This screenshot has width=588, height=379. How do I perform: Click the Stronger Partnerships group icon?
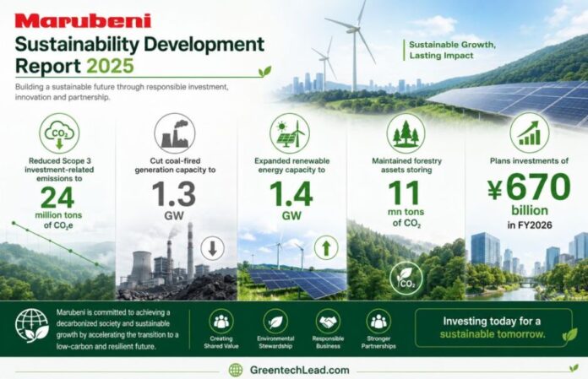[x=378, y=322]
